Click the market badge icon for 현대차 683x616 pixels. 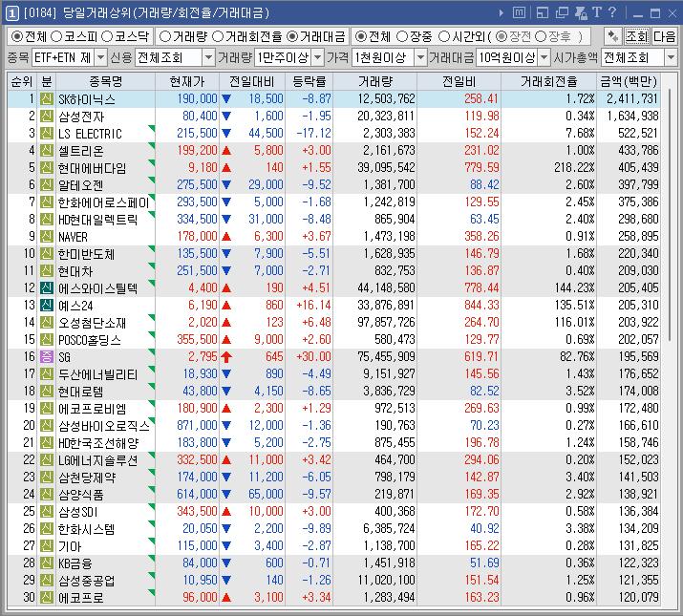point(46,271)
